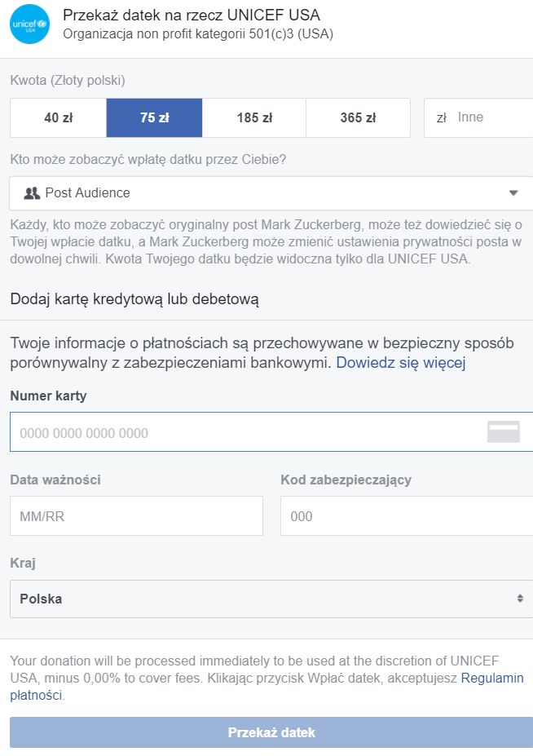Click the friends icon in Post Audience
Screen dimensions: 533x756
(x=32, y=192)
